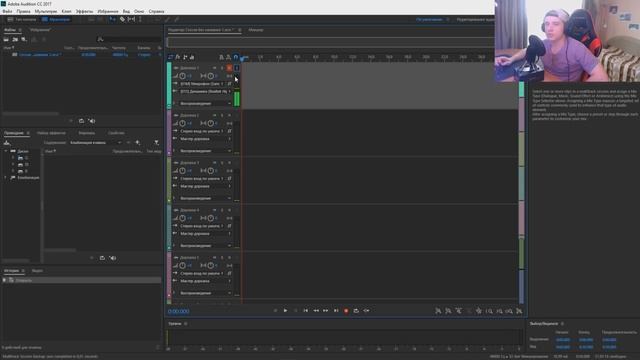The width and height of the screenshot is (640, 360).
Task: Expand the Комбинации tree node
Action: pos(6,178)
